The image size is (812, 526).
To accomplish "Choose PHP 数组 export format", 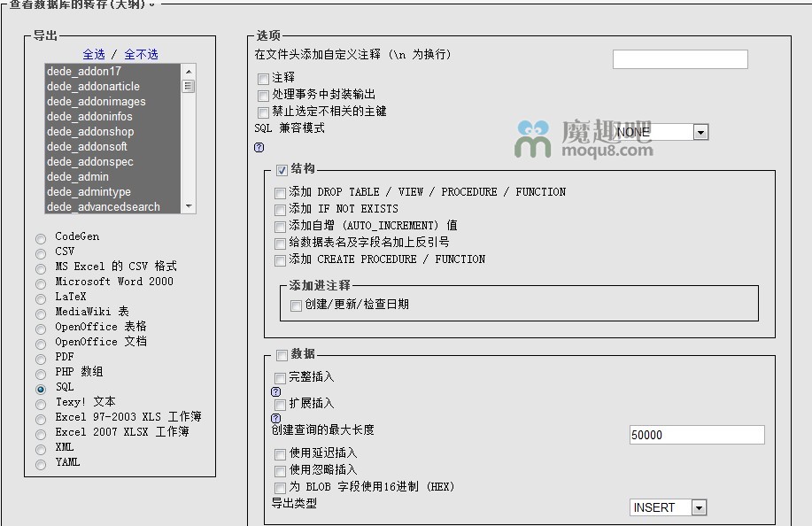I will pos(41,374).
